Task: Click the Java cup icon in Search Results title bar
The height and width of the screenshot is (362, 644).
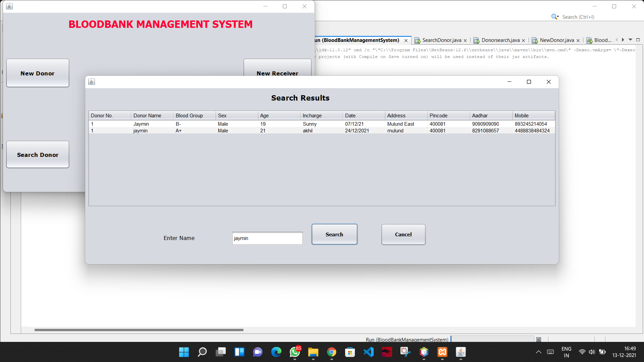Action: [x=92, y=81]
